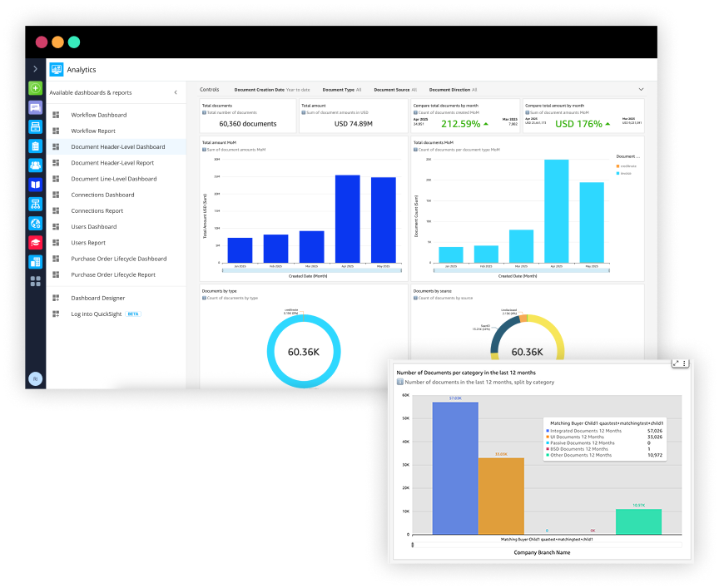Click the Apr 2025 bar in Total amount MoM
This screenshot has width=719, height=588.
[348, 219]
